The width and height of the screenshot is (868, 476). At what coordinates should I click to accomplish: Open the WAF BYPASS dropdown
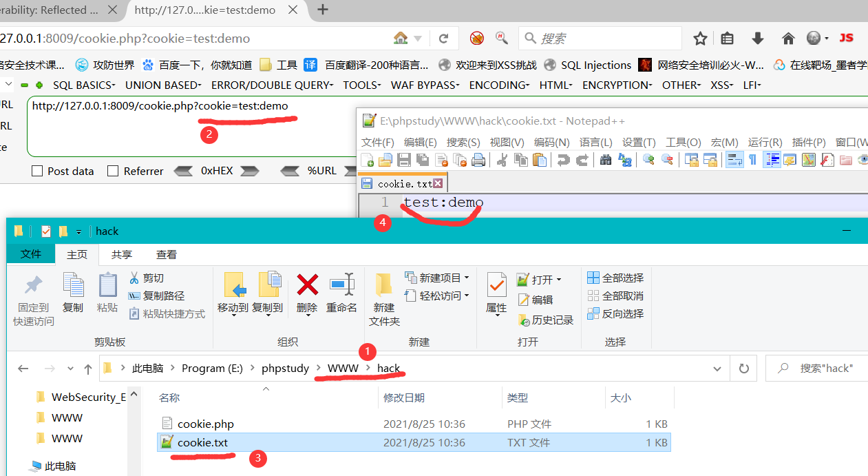425,85
